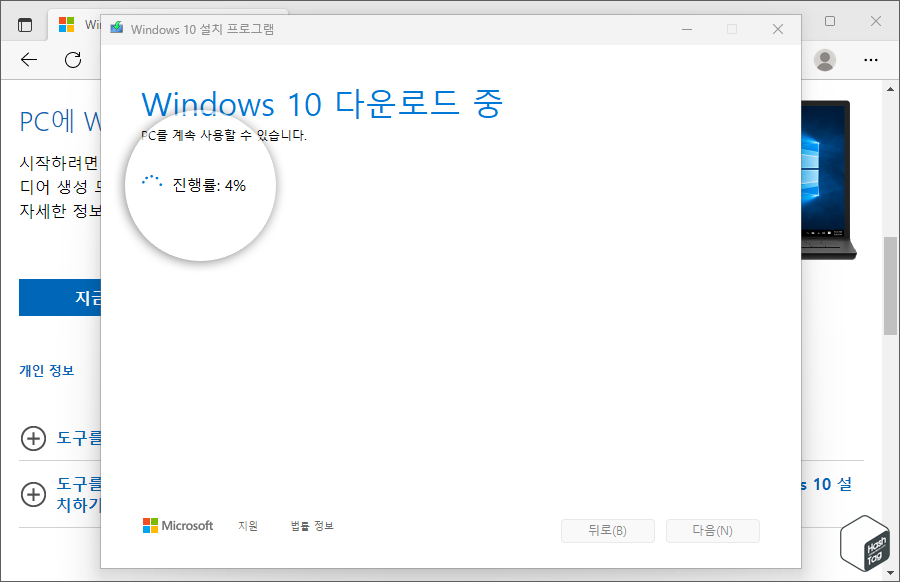Open the 법률 정보 link

[x=312, y=526]
